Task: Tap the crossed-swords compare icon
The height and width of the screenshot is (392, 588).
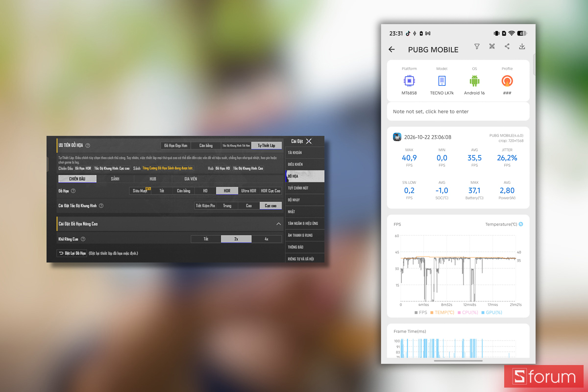Action: 492,47
